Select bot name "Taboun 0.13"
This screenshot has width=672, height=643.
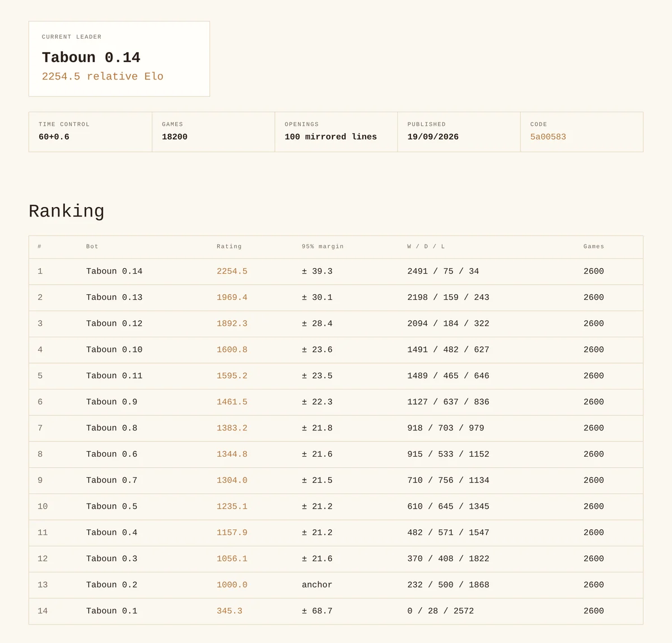click(114, 298)
